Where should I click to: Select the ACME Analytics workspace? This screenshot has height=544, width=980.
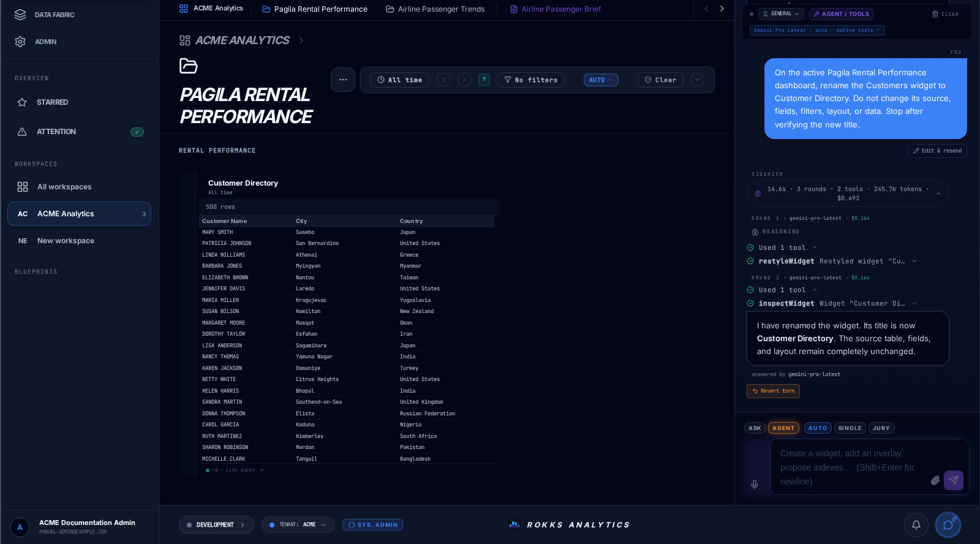pyautogui.click(x=80, y=214)
